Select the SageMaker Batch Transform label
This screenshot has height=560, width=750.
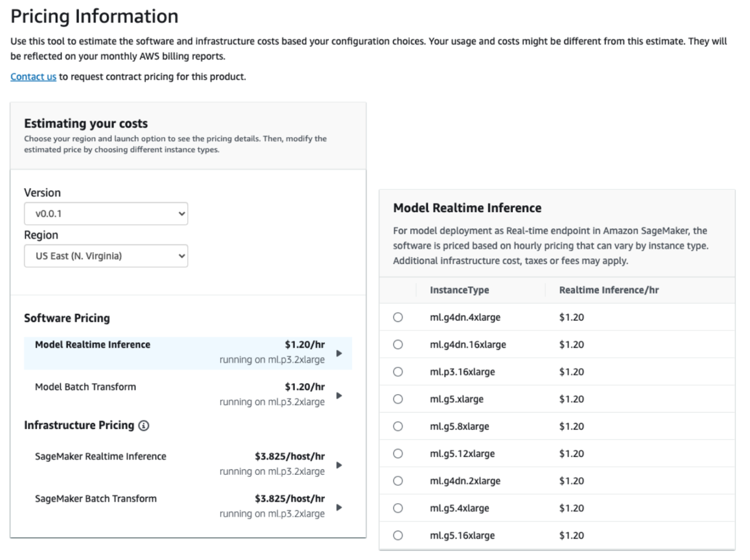tap(96, 498)
